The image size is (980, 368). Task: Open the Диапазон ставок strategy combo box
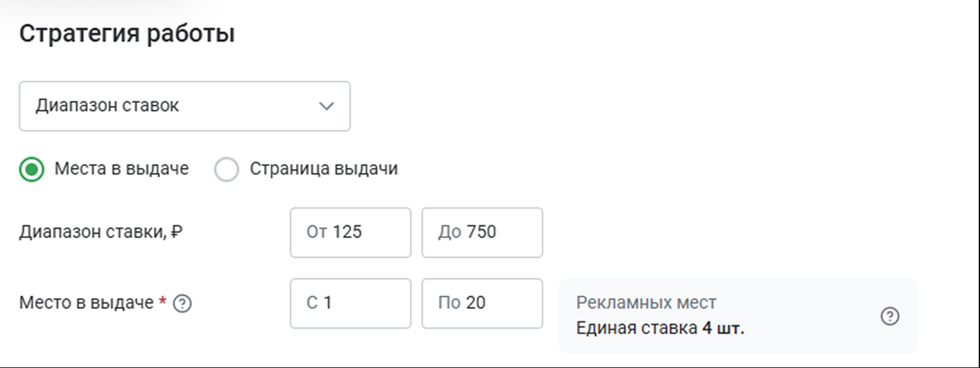pos(185,106)
